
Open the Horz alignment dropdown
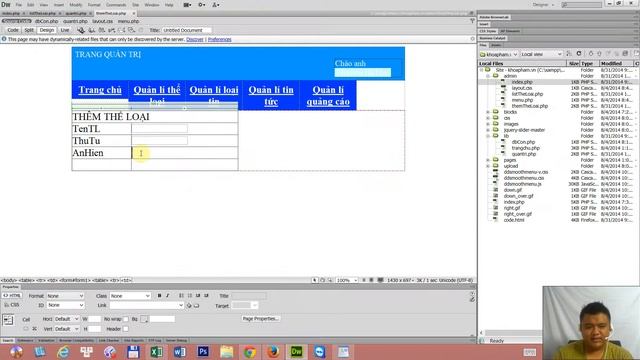(67, 319)
